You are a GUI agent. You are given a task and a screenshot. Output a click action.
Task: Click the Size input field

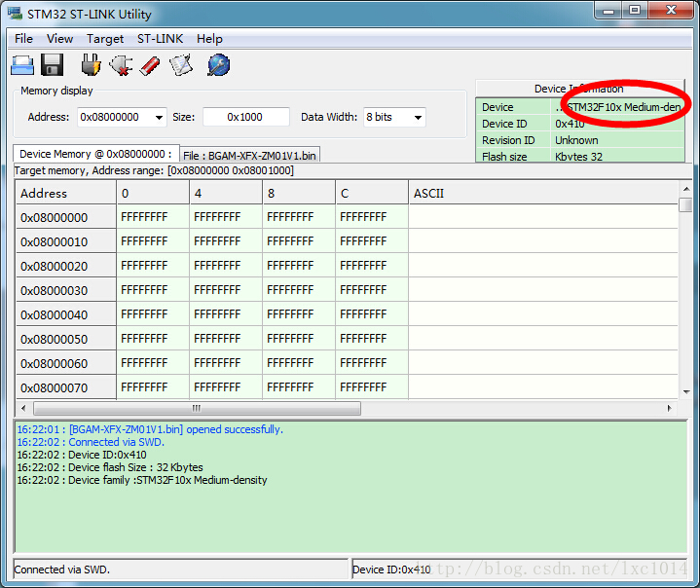[246, 117]
